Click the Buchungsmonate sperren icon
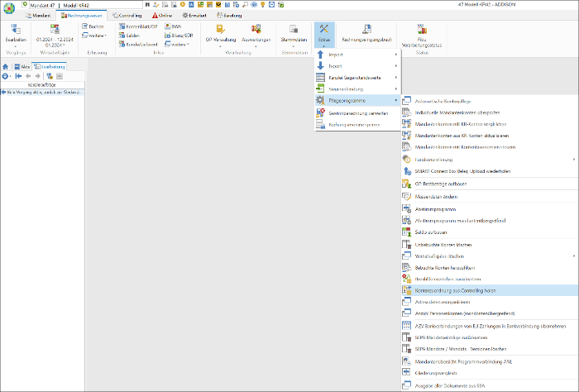Screen dimensions: 579x392 pos(321,125)
